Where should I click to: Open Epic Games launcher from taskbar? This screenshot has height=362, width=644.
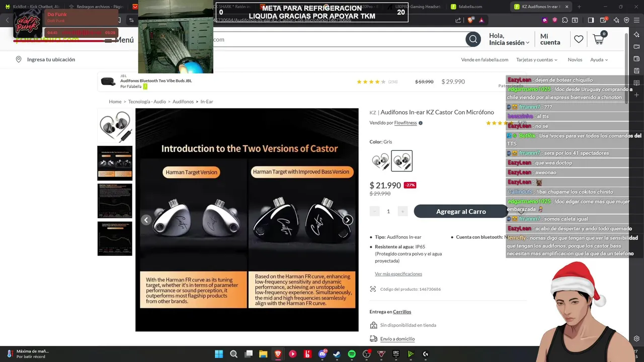coord(396,354)
